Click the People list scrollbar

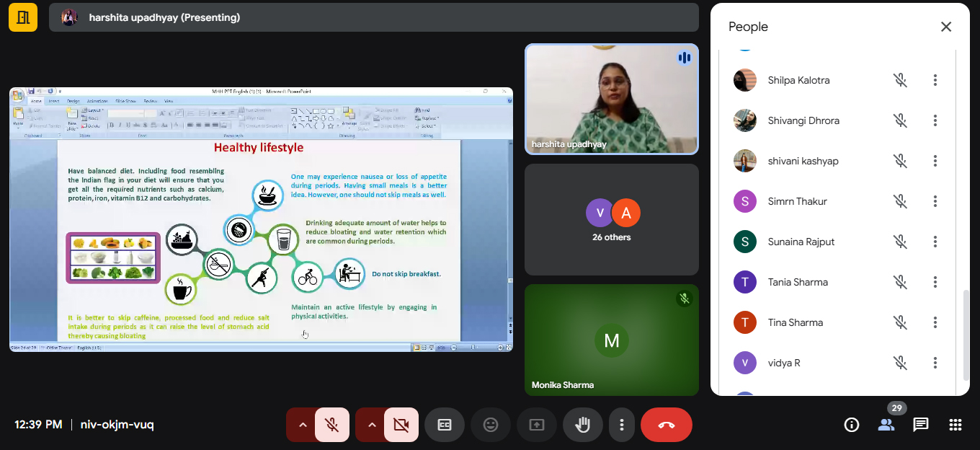tap(966, 335)
